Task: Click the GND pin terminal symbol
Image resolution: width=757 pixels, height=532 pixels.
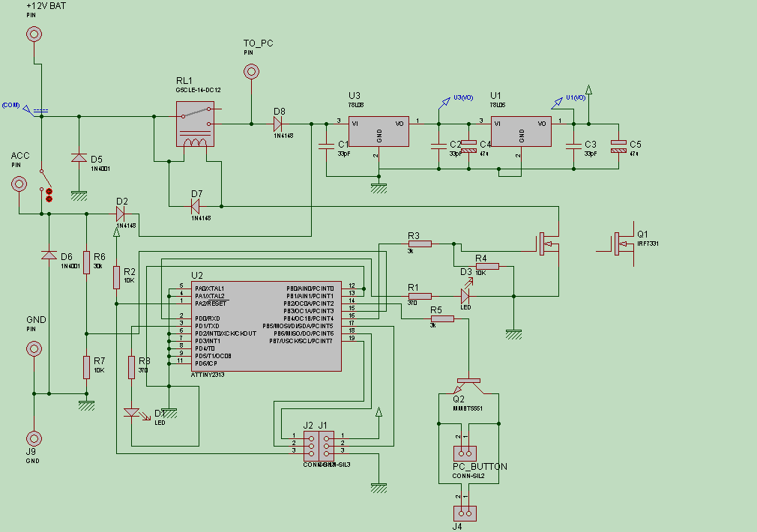Action: tap(34, 348)
